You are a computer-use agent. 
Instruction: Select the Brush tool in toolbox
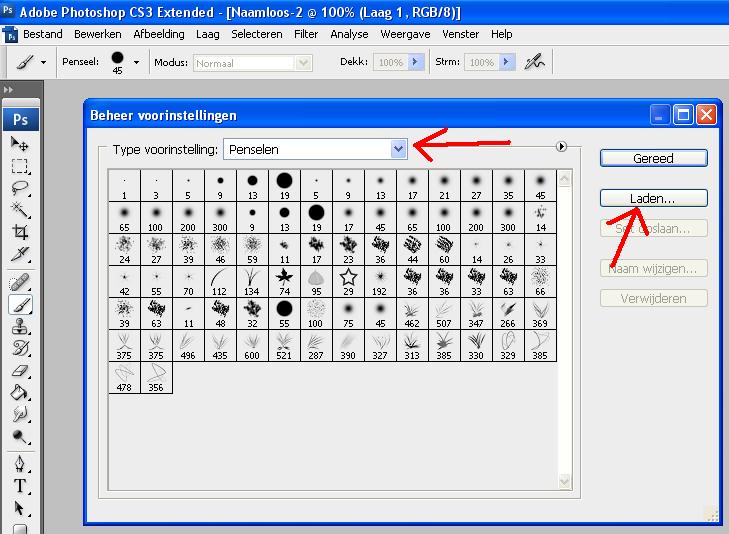click(x=20, y=305)
